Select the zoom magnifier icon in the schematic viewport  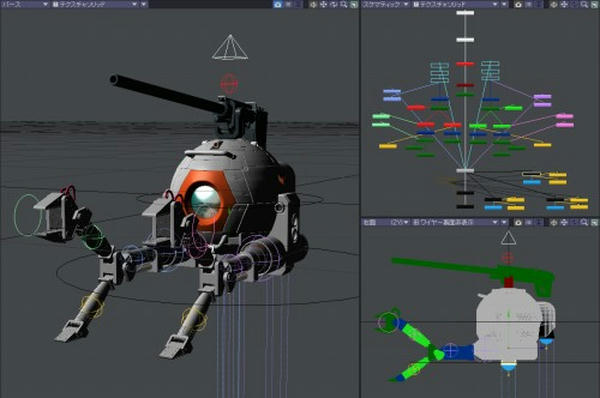click(584, 4)
